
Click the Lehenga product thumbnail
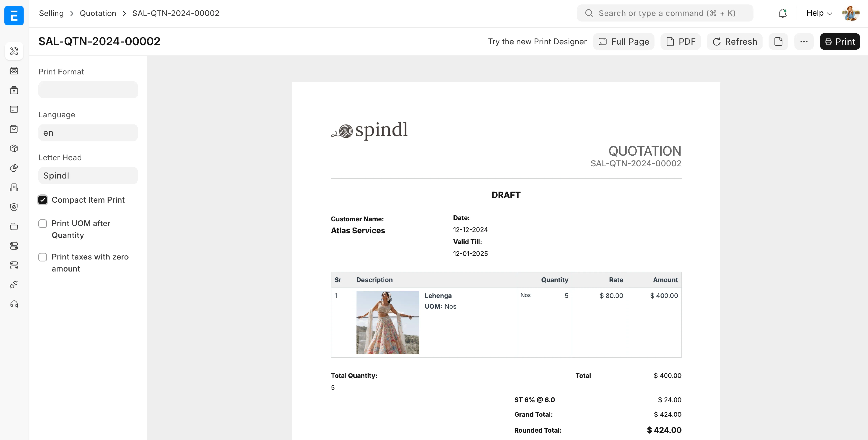pos(388,322)
